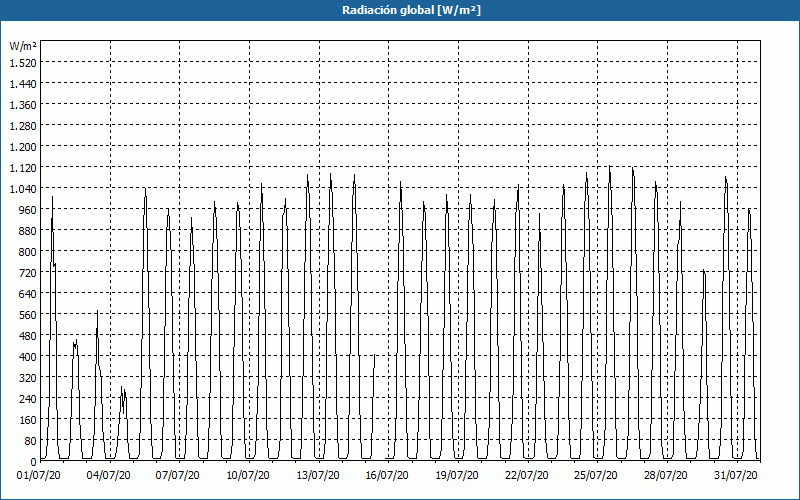Click the 25/07/20 date label
Screen dimensions: 800x500
[x=596, y=476]
